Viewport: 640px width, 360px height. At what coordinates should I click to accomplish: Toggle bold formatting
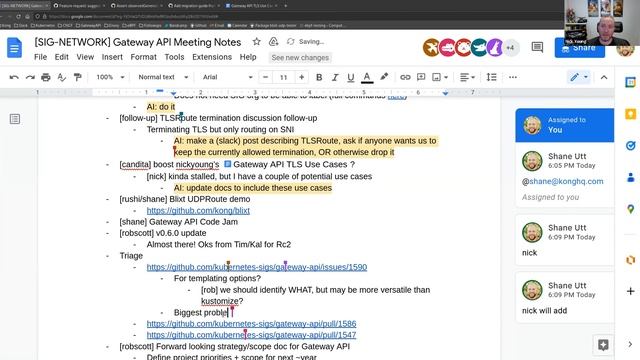point(319,77)
